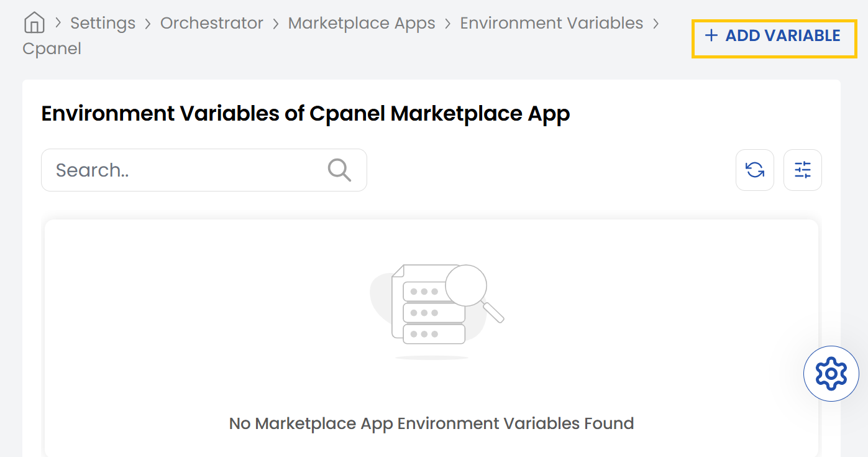
Task: Go to Orchestrator breadcrumb
Action: [x=212, y=23]
